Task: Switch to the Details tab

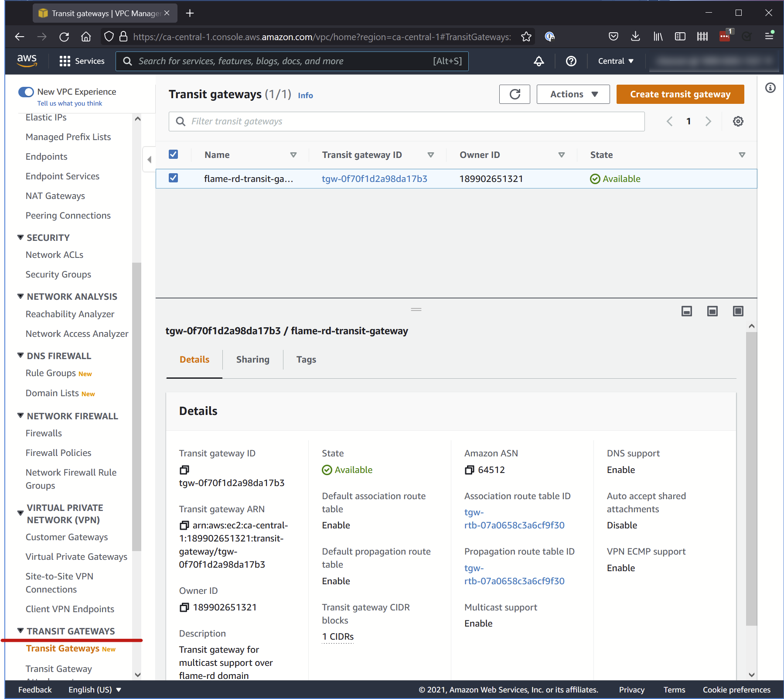Action: tap(194, 360)
